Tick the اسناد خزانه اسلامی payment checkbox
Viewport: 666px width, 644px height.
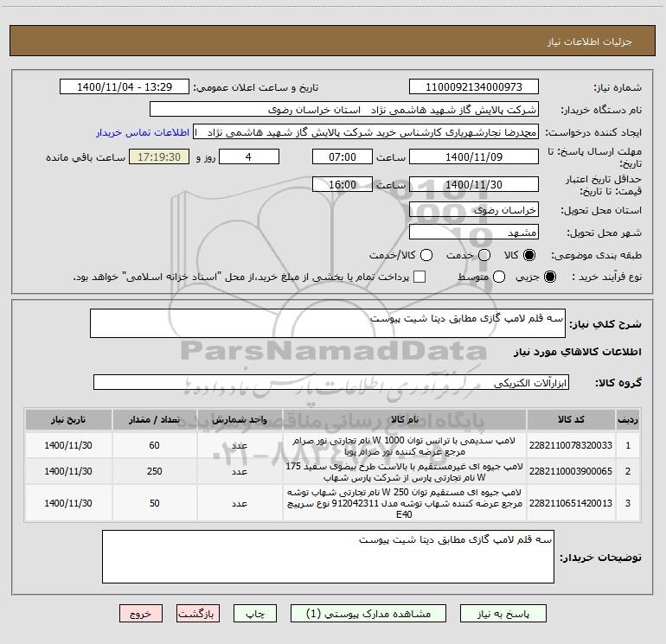tap(419, 277)
